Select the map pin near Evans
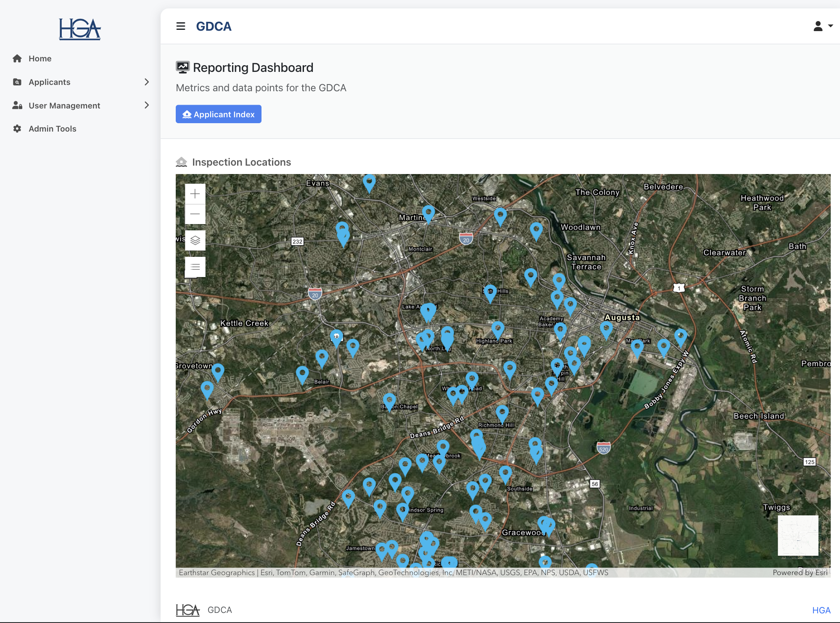This screenshot has height=623, width=840. pyautogui.click(x=369, y=184)
